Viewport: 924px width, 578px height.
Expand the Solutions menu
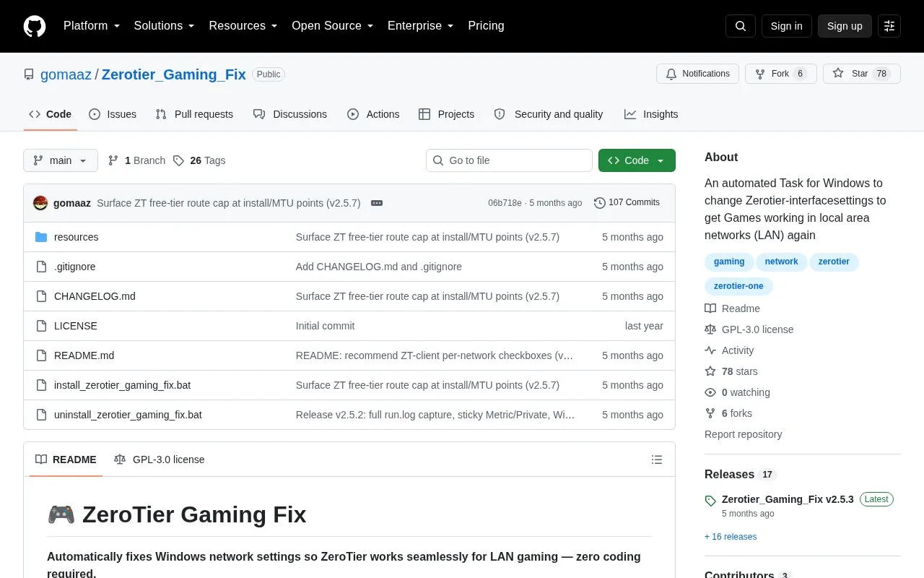pyautogui.click(x=165, y=26)
